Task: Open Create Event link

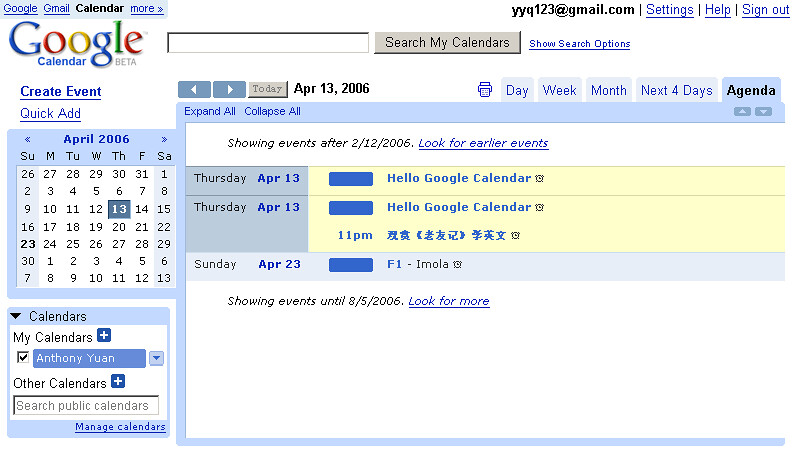Action: pos(61,91)
